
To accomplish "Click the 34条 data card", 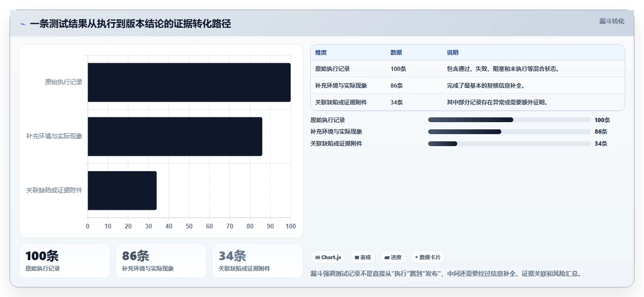I will [258, 261].
